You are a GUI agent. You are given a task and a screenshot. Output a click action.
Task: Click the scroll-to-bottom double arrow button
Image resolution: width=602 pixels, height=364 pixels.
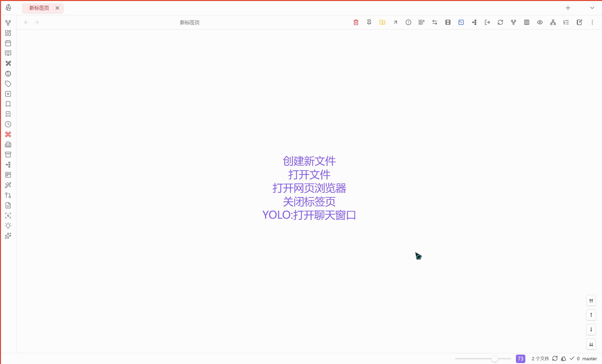tap(591, 344)
